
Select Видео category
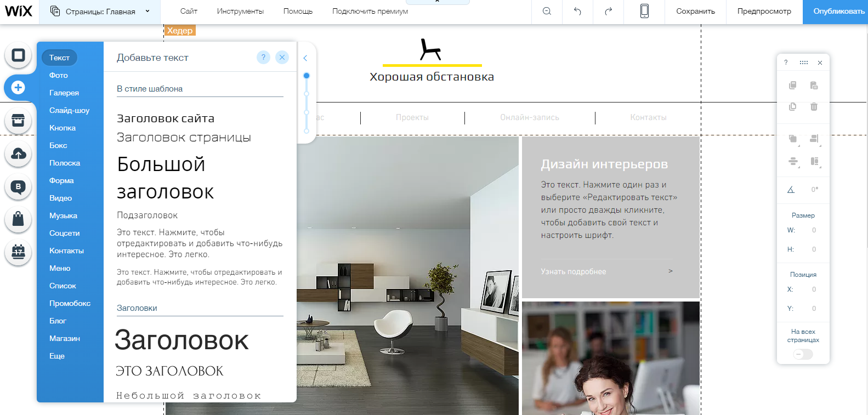click(60, 198)
